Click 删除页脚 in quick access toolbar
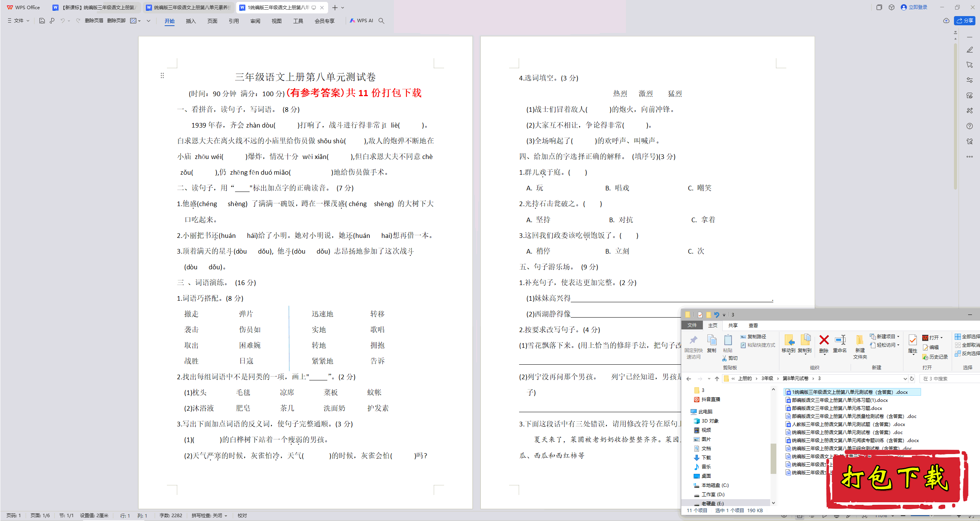 tap(116, 21)
